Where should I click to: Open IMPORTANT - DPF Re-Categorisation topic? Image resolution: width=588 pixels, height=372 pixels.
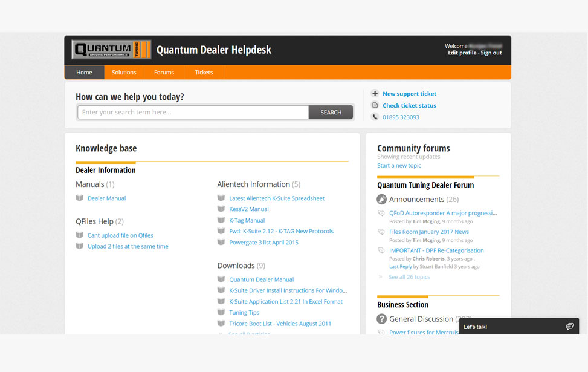click(x=436, y=250)
